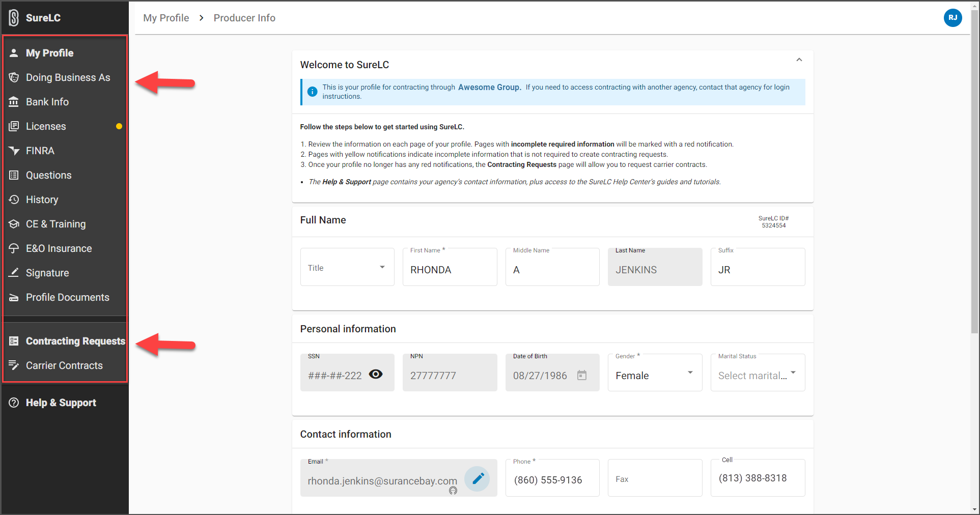Click the CE & Training graduation cap icon
Screen dimensions: 980x515
coord(14,224)
